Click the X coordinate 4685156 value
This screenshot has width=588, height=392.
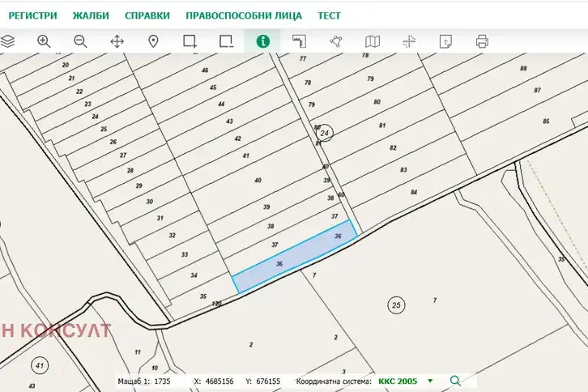click(219, 381)
